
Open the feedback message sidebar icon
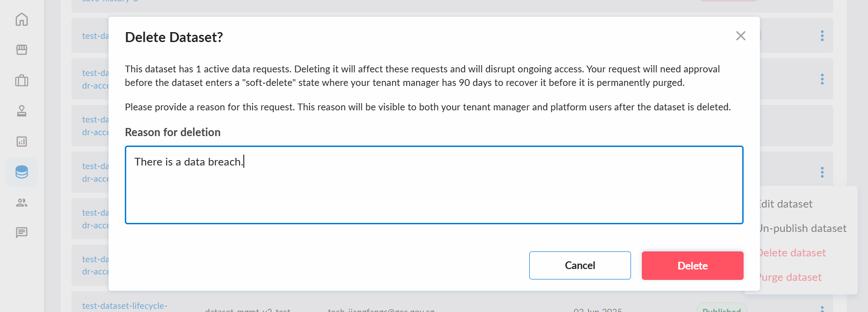coord(22,232)
